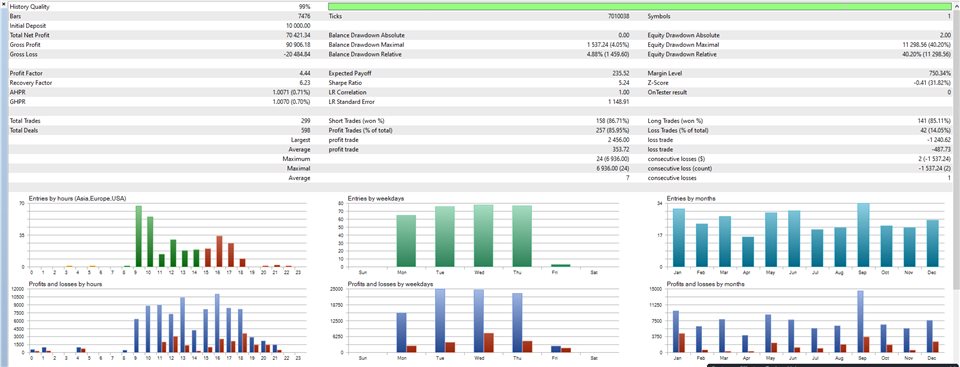Click the vertical scrollbar on the right edge
Image resolution: width=960 pixels, height=367 pixels.
pos(956,184)
